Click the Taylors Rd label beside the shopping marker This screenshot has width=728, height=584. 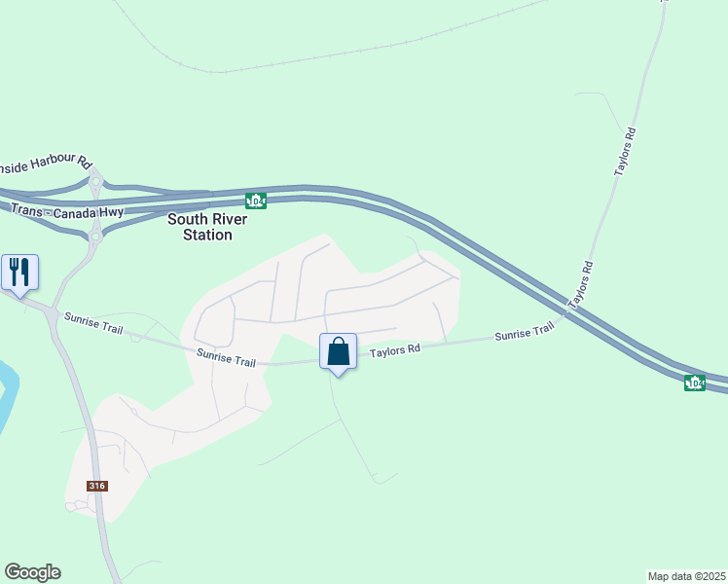click(x=395, y=350)
